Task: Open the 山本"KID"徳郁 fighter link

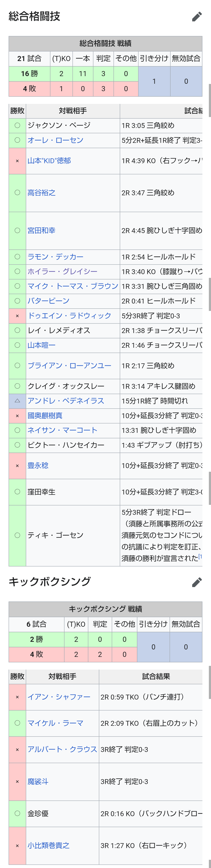Action: click(49, 161)
